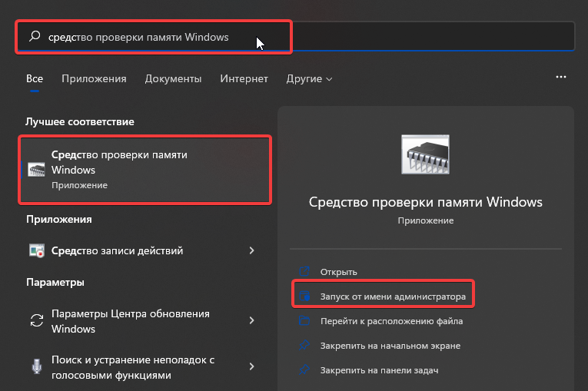Open 'Параметры Центра обновления Windows' result
588x391 pixels.
(142, 321)
